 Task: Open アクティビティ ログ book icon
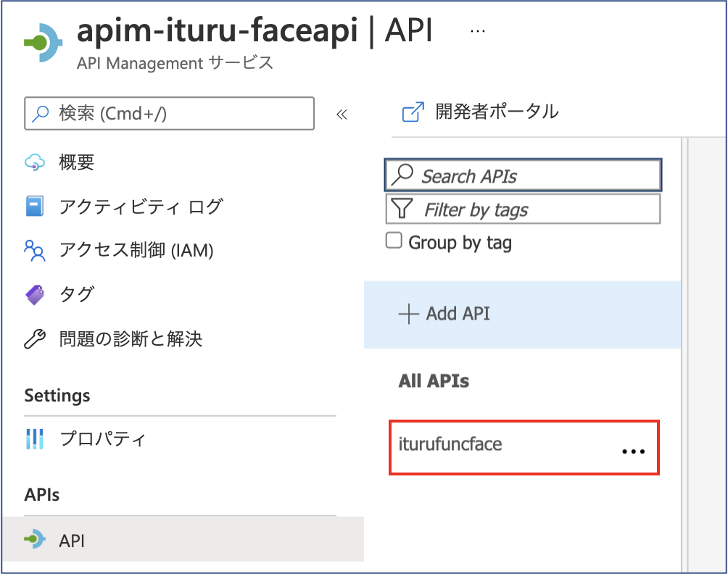[35, 207]
